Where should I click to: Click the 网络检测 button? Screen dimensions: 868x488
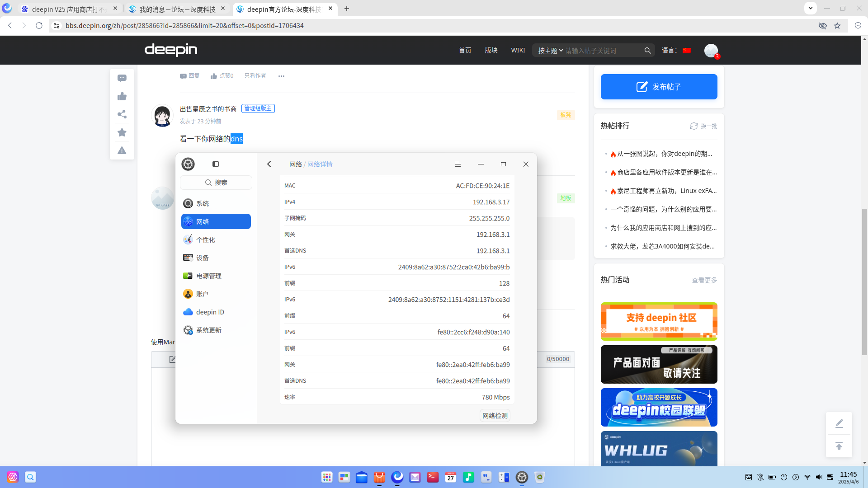tap(495, 416)
